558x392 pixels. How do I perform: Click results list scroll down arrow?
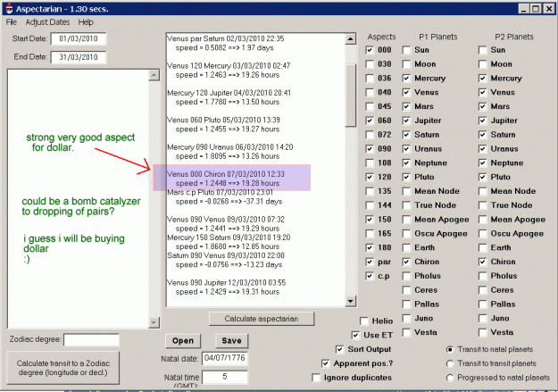(x=351, y=301)
